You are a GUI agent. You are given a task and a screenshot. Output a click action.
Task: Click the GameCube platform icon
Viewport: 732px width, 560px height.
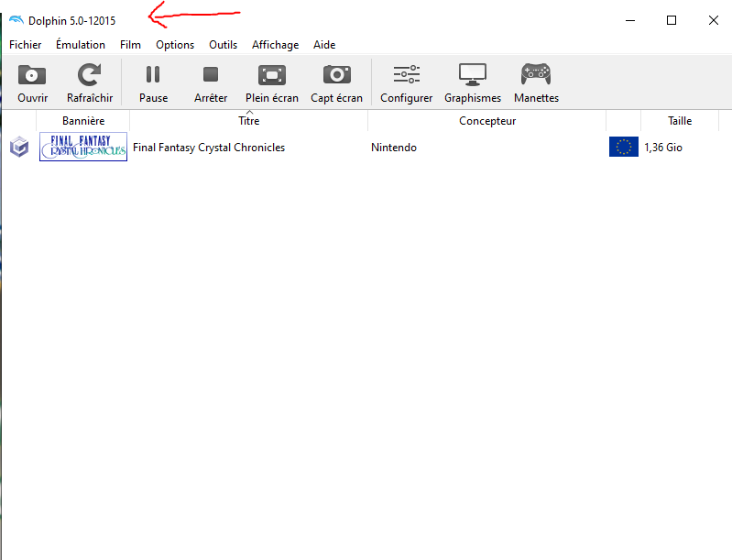pyautogui.click(x=19, y=148)
